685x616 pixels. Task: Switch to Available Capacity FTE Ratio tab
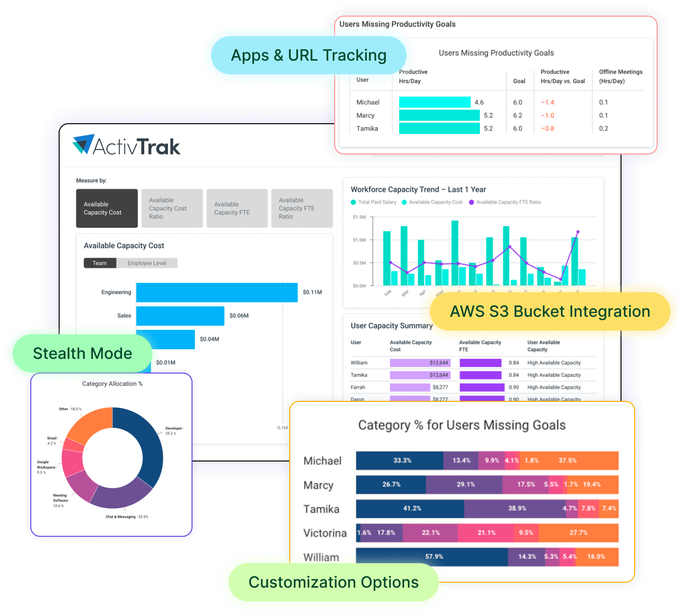(302, 208)
